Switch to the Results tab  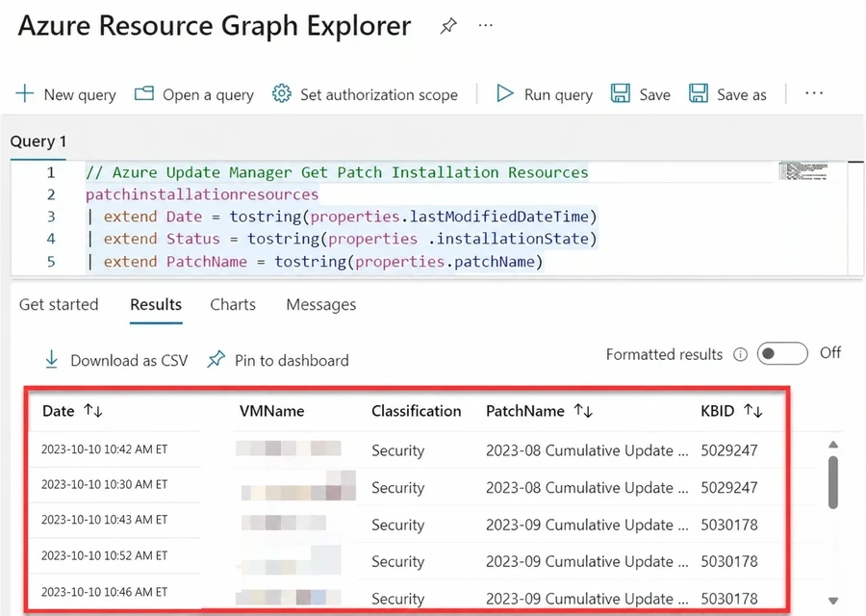156,304
